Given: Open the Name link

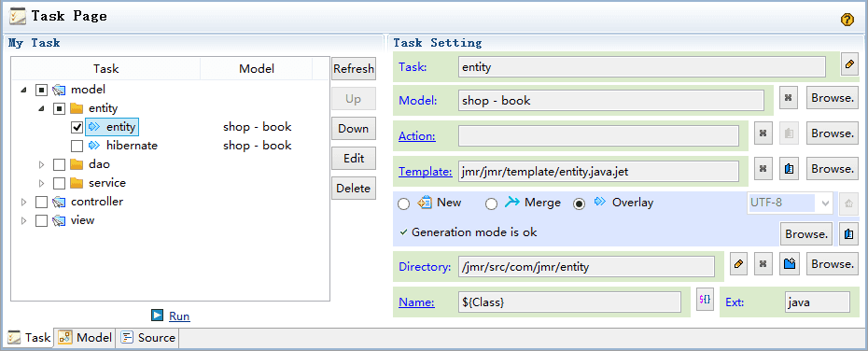Looking at the screenshot, I should click(x=416, y=302).
